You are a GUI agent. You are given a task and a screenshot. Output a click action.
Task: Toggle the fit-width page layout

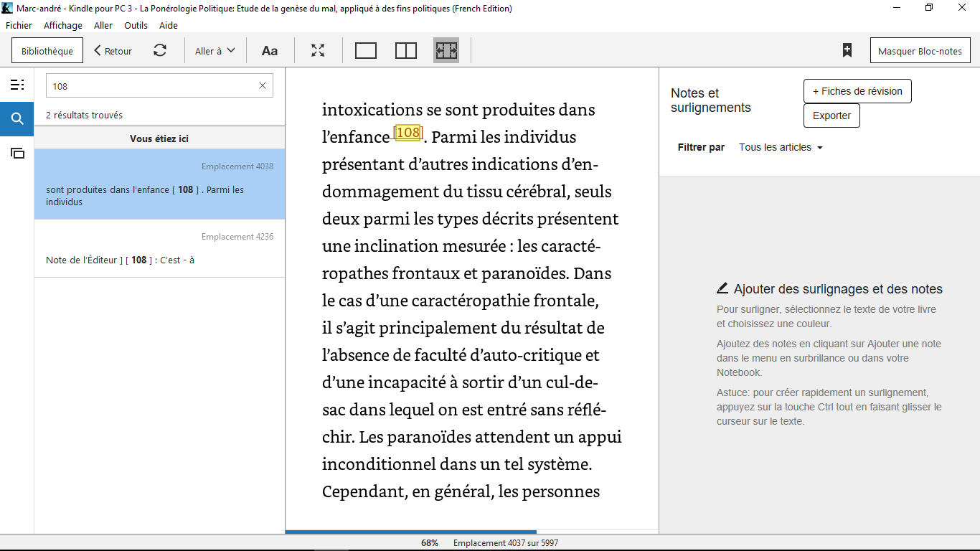pyautogui.click(x=446, y=51)
